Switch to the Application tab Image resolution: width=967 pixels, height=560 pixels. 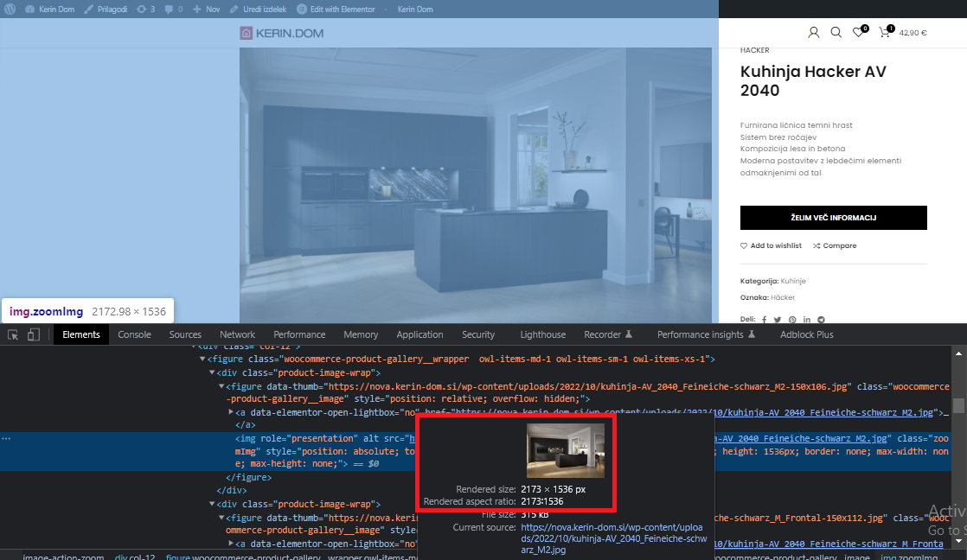[419, 334]
